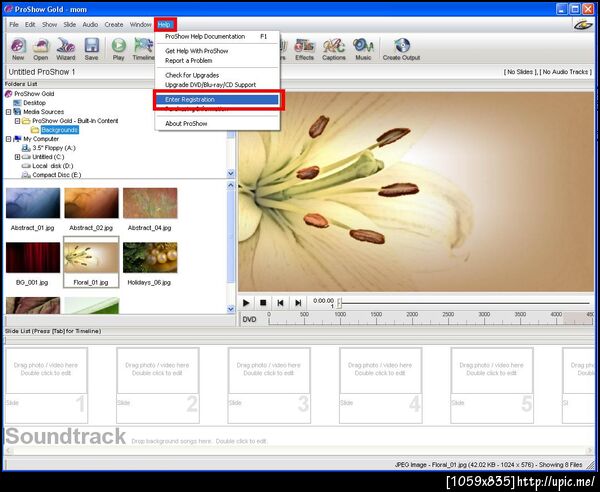This screenshot has height=492, width=600.
Task: Click the Slide List Tab for Timeline label
Action: pos(53,331)
